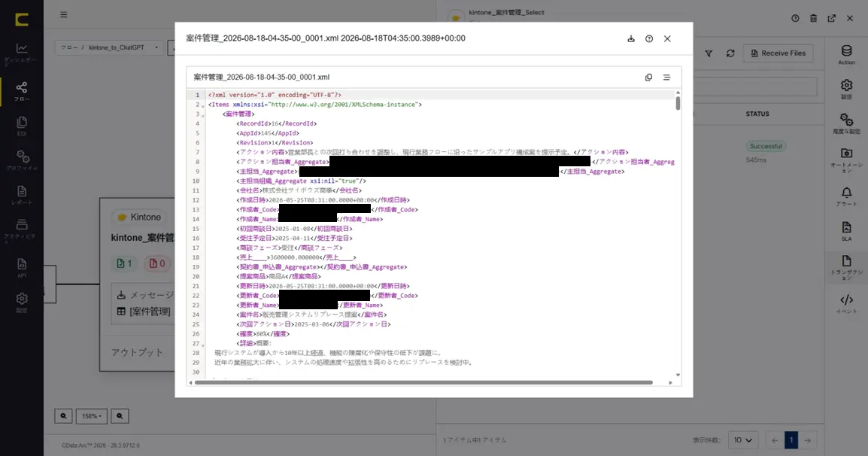868x456 pixels.
Task: Click the [案件管理] table row in connector
Action: 144,312
